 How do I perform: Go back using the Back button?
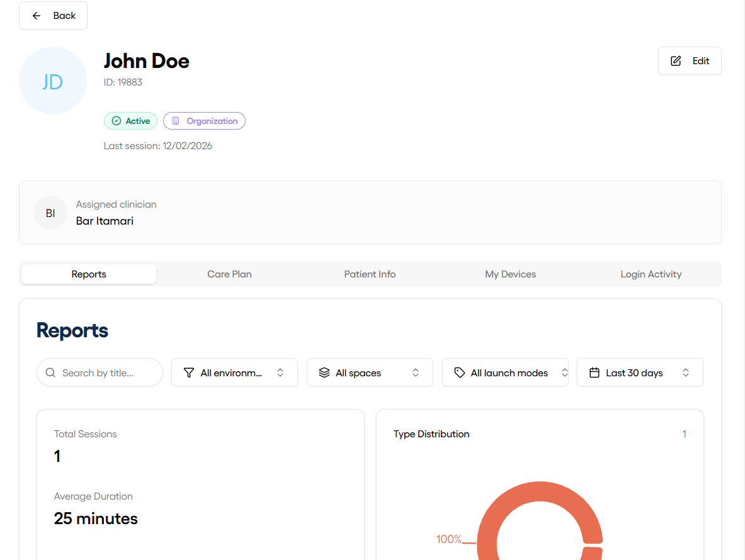(53, 16)
